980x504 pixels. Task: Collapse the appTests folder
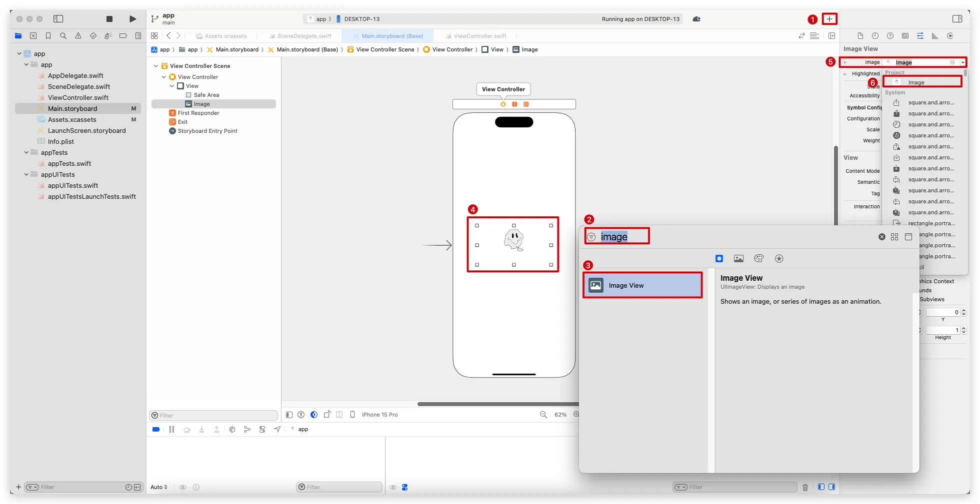[x=26, y=153]
